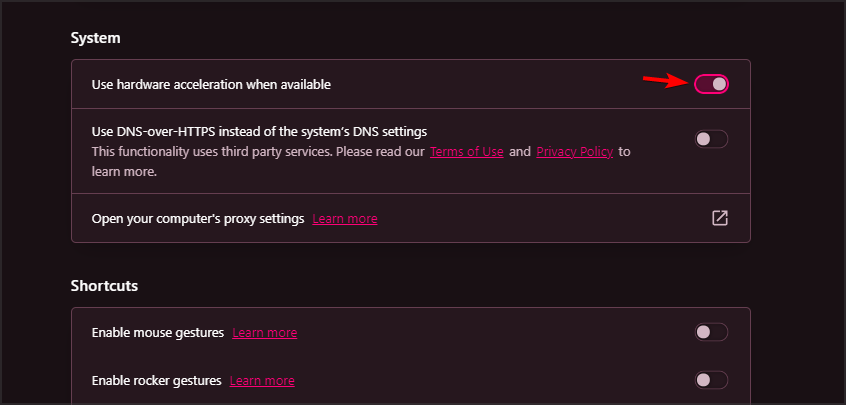Image resolution: width=846 pixels, height=405 pixels.
Task: Click the 'Use DNS-over-HTTPS' label text
Action: (259, 131)
